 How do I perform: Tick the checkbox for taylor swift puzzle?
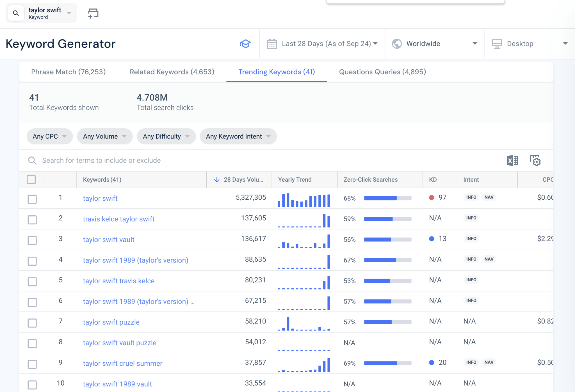pyautogui.click(x=32, y=323)
